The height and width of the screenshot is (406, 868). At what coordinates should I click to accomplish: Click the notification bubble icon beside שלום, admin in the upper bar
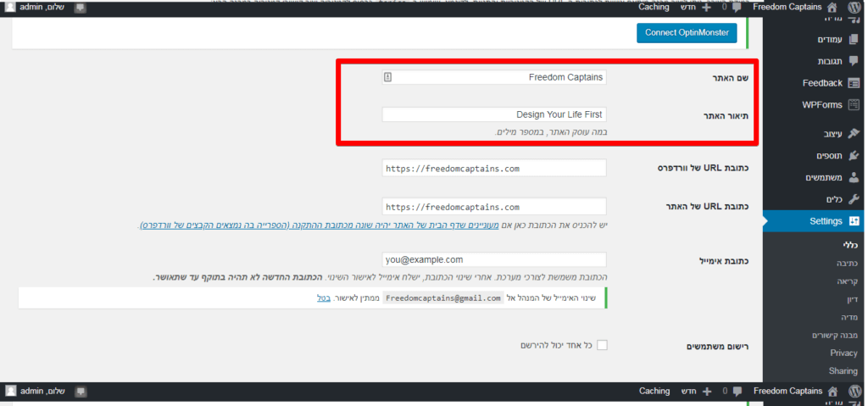[81, 8]
